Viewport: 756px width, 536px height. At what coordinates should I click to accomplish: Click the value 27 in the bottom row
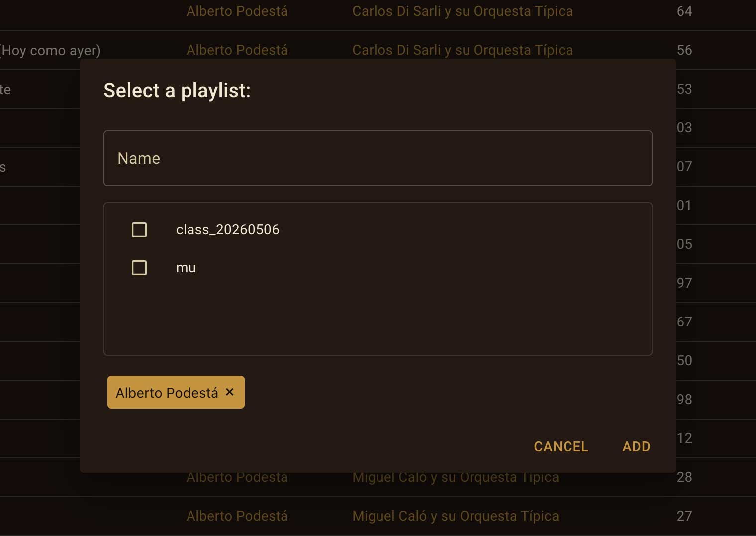[x=684, y=516]
